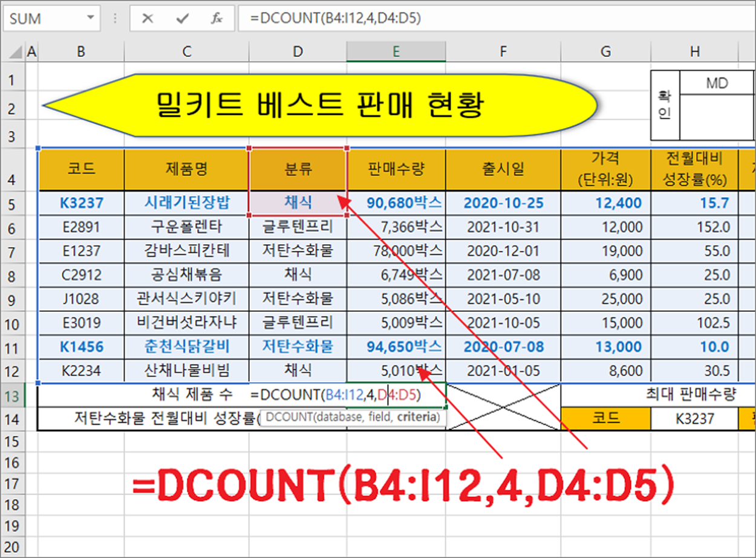Image resolution: width=756 pixels, height=558 pixels.
Task: Click header cell 코드 in row 4
Action: [x=81, y=170]
